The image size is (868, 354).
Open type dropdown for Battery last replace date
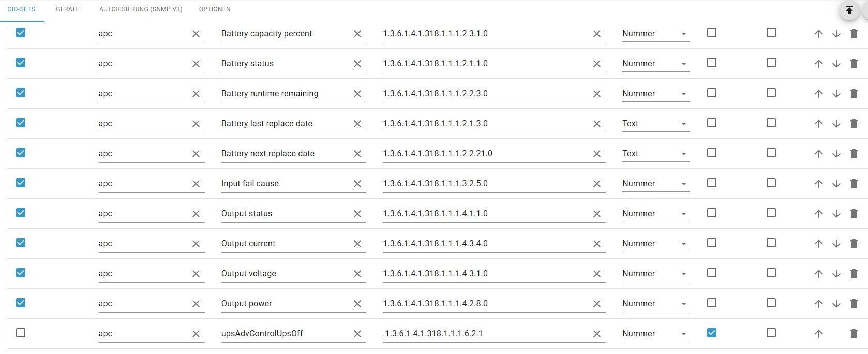click(x=656, y=124)
